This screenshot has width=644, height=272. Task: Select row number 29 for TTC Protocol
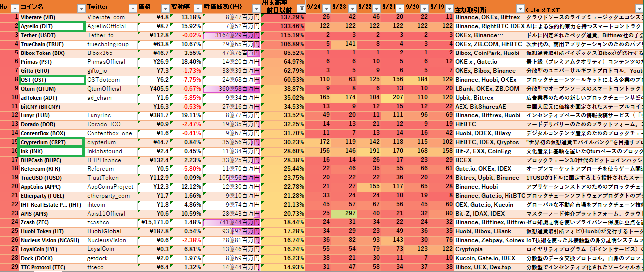point(10,267)
